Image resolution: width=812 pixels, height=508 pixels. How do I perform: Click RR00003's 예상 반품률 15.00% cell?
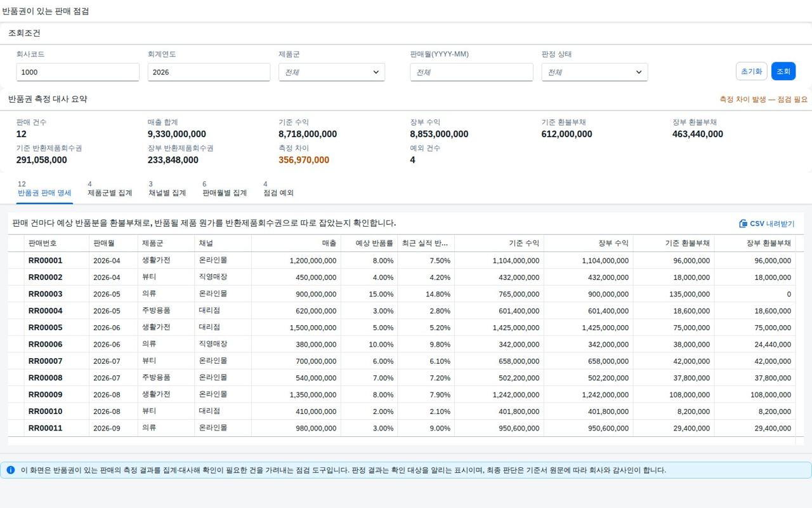tap(369, 294)
